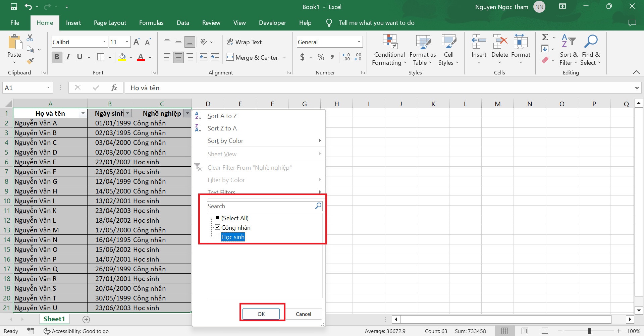The height and width of the screenshot is (336, 644).
Task: Toggle Italic formatting
Action: point(68,57)
